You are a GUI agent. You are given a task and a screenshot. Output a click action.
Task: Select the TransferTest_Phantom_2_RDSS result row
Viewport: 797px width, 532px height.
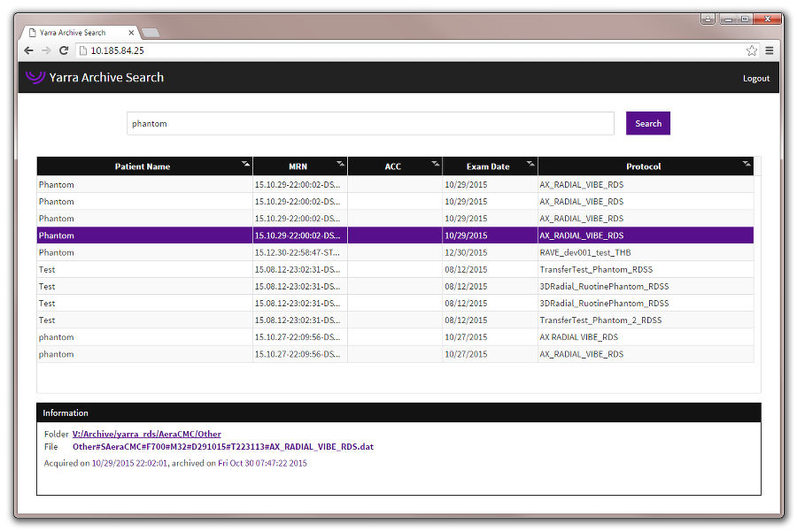pos(354,320)
